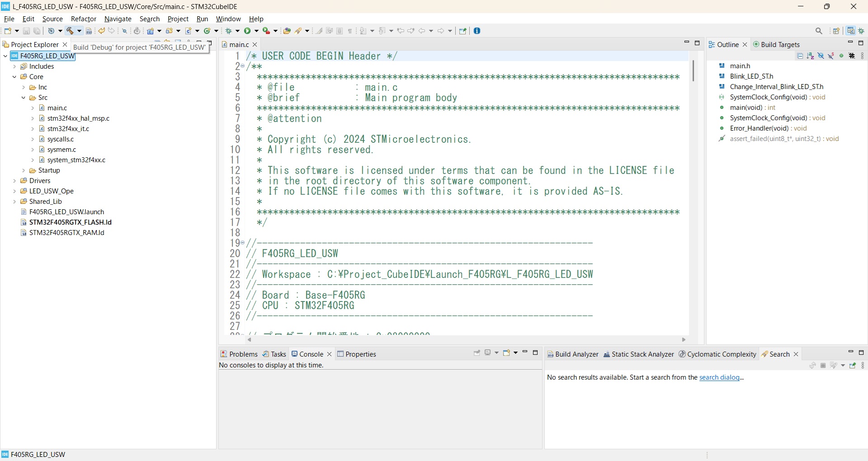Close the main.c editor tab
The width and height of the screenshot is (868, 461).
coord(255,44)
